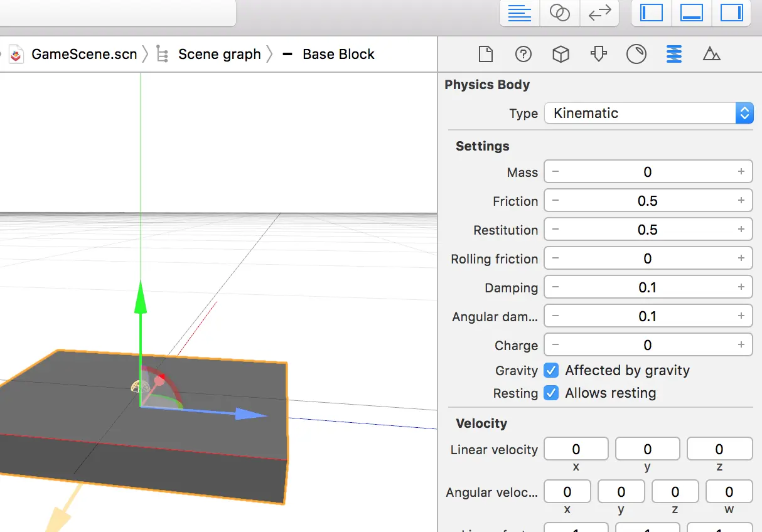Open the Node inspector cube icon
Screen dimensions: 762x532
(561, 55)
